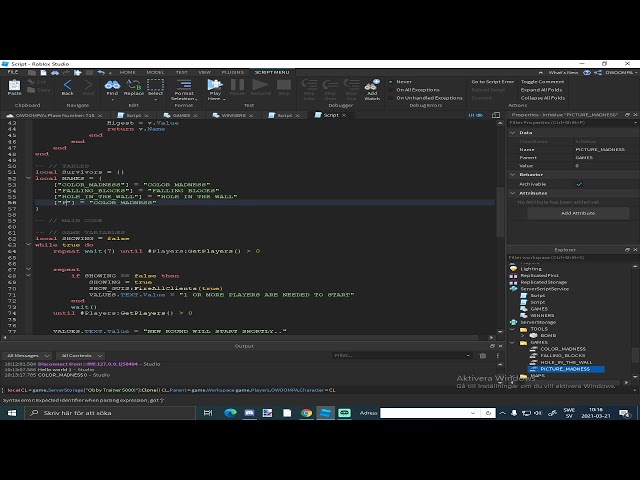Click the Filter Properties search field

point(571,122)
